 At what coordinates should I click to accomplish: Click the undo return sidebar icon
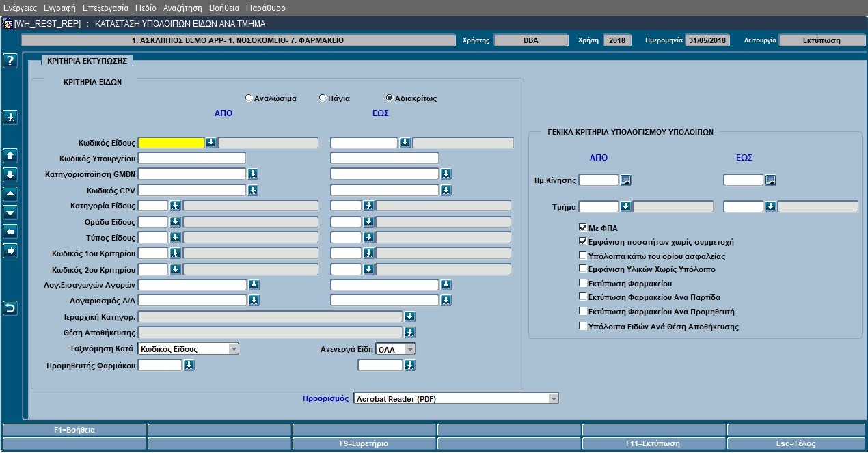(10, 308)
